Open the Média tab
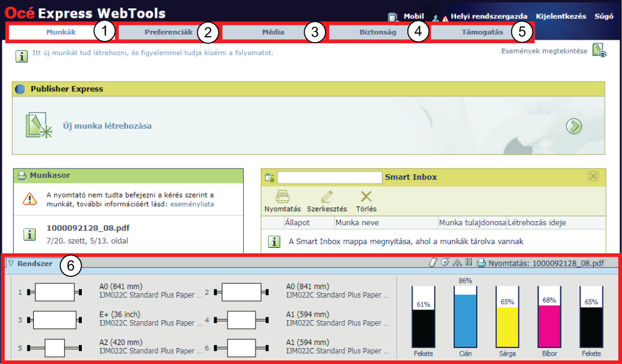 click(x=273, y=32)
